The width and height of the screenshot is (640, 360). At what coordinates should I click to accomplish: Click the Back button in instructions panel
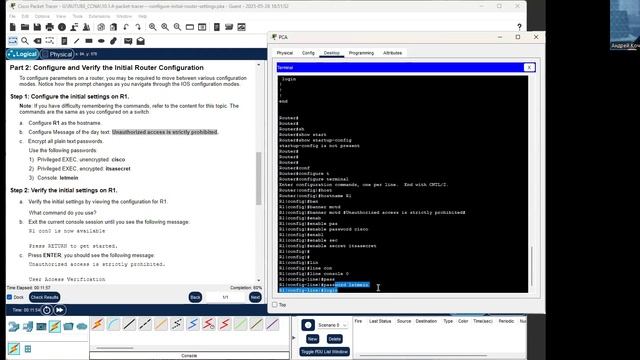click(x=195, y=297)
